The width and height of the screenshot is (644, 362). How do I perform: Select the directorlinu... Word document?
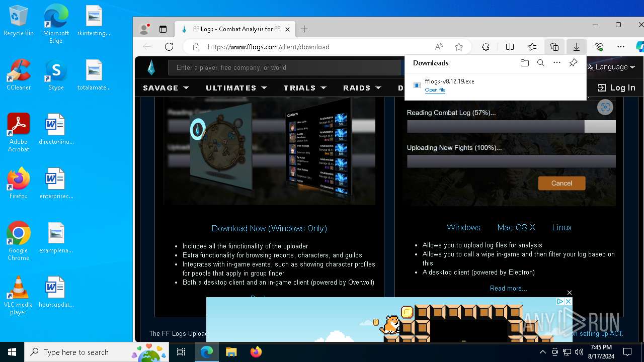[56, 129]
